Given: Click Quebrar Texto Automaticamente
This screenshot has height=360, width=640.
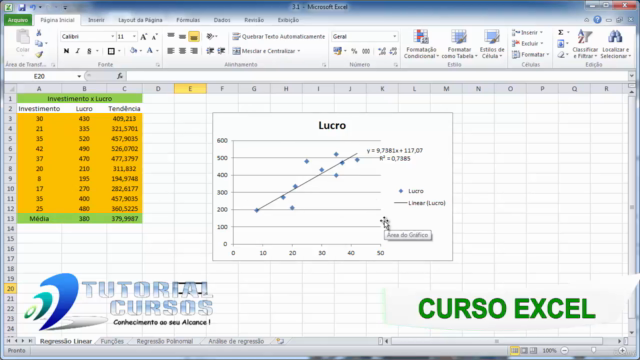Looking at the screenshot, I should 279,36.
